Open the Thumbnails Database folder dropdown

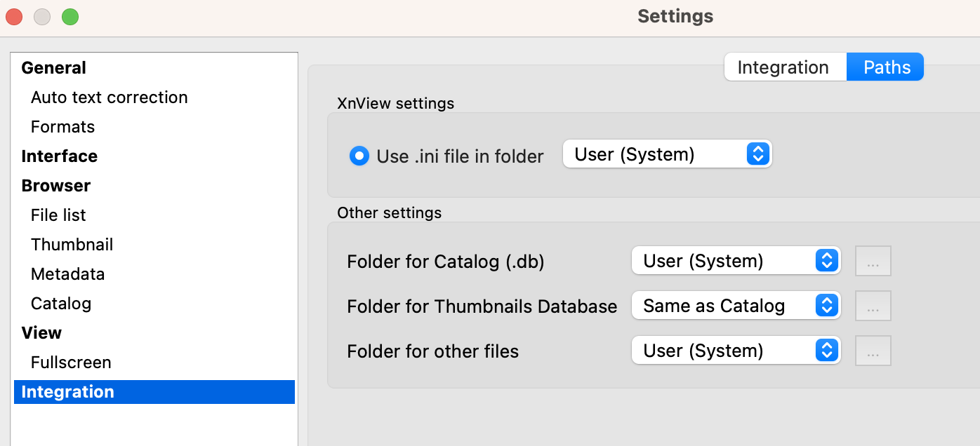click(x=736, y=306)
